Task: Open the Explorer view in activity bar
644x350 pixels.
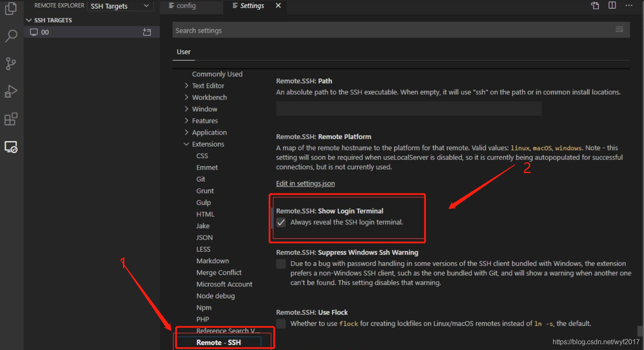Action: [11, 8]
